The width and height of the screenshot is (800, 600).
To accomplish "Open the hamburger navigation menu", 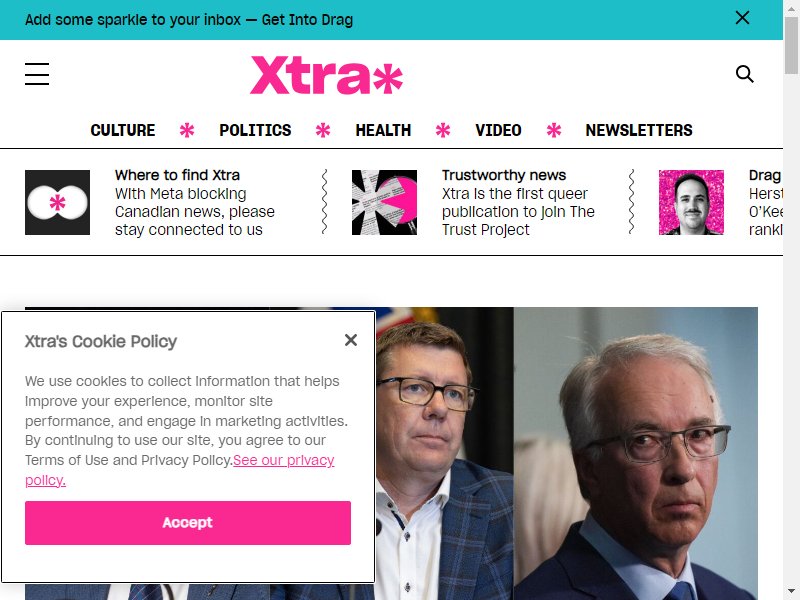I will pos(37,74).
